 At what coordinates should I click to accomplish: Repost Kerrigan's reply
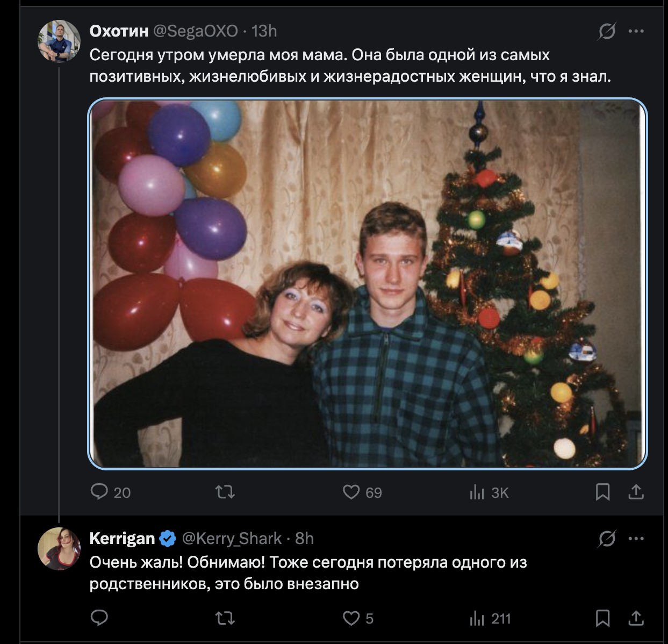click(x=225, y=618)
